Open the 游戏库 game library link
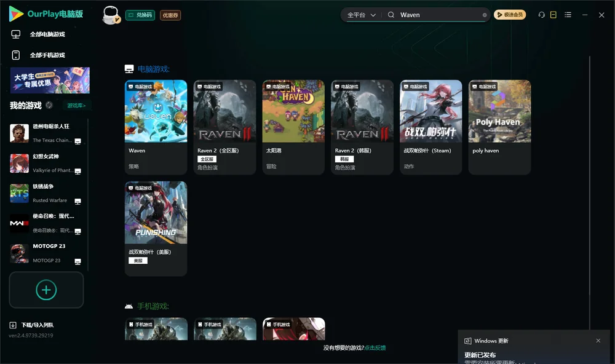This screenshot has height=364, width=615. (76, 106)
